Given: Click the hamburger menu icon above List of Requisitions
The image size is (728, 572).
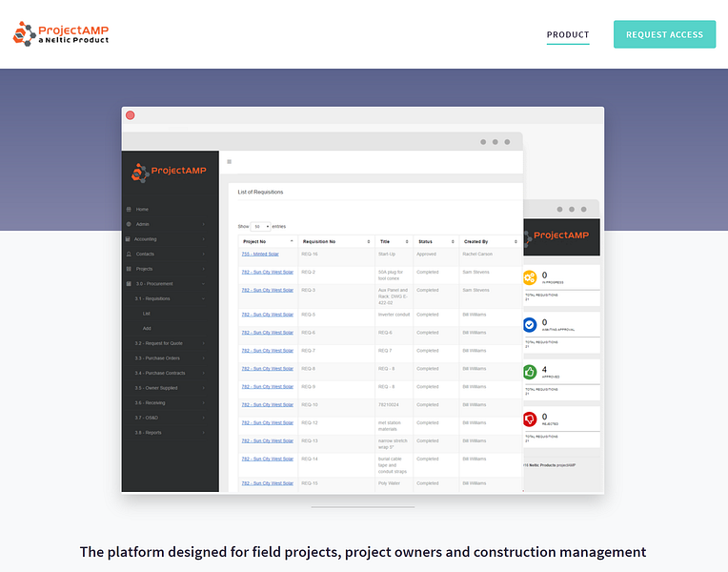Looking at the screenshot, I should pos(230,162).
